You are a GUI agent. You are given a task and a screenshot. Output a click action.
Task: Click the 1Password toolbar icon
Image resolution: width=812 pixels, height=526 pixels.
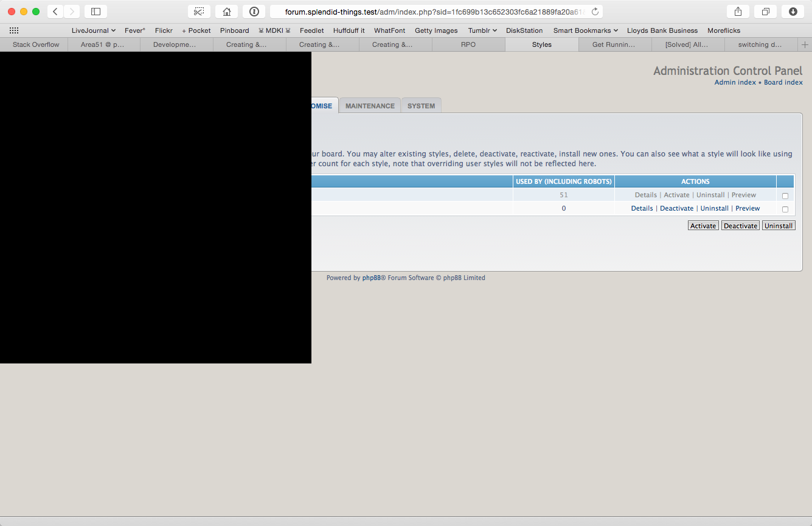pyautogui.click(x=254, y=12)
